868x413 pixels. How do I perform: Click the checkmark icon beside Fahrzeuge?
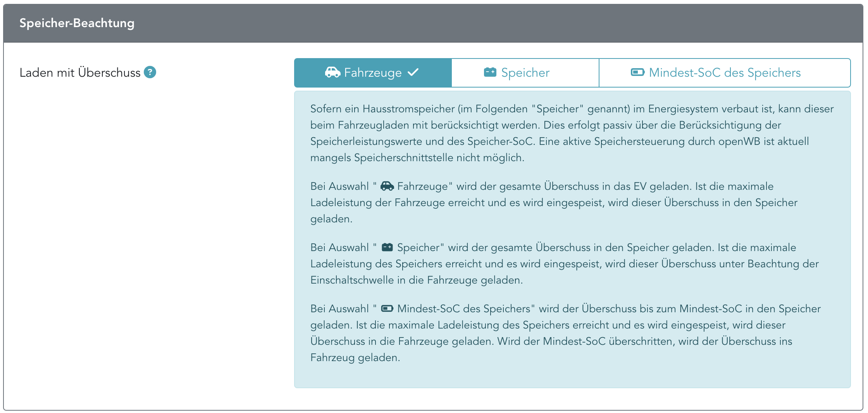point(413,72)
